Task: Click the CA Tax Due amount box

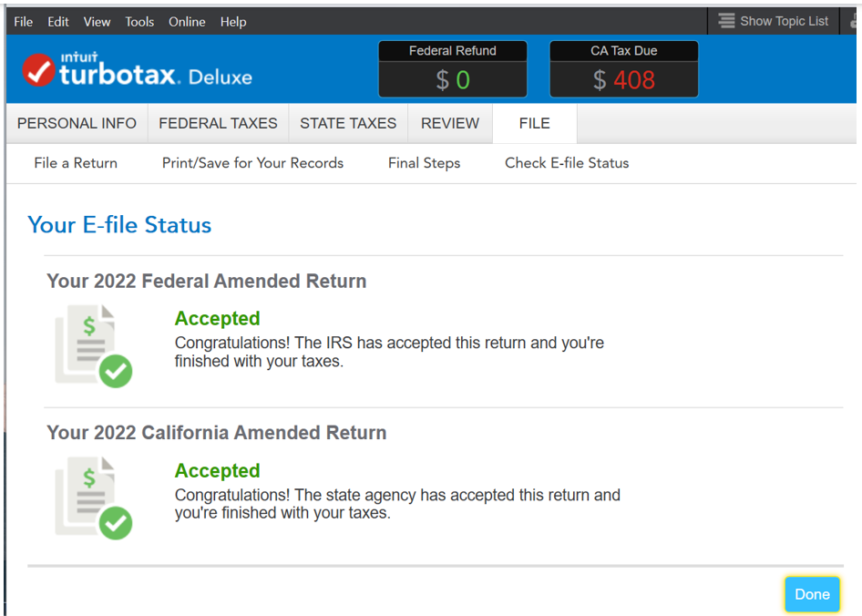Action: point(624,68)
